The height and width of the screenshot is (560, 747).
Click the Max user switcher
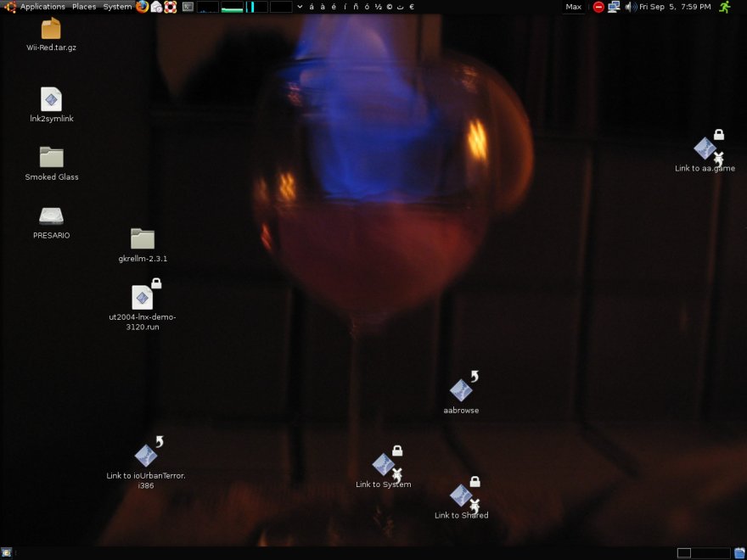point(573,7)
